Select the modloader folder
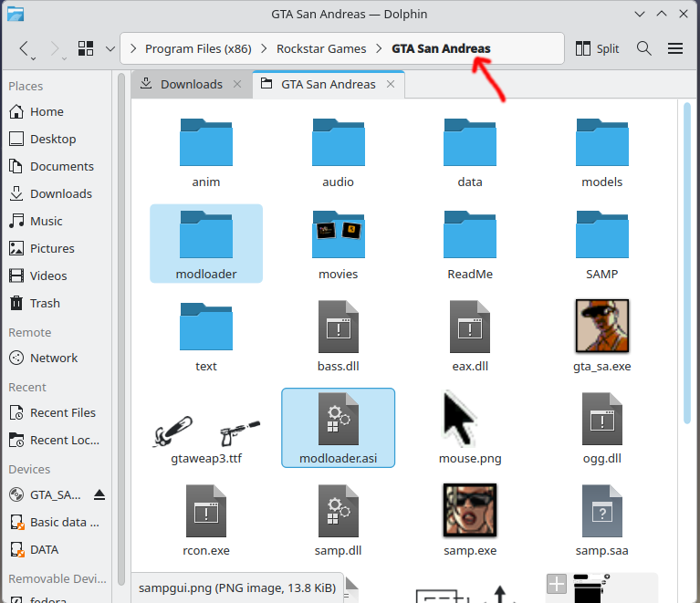This screenshot has height=603, width=700. click(206, 244)
